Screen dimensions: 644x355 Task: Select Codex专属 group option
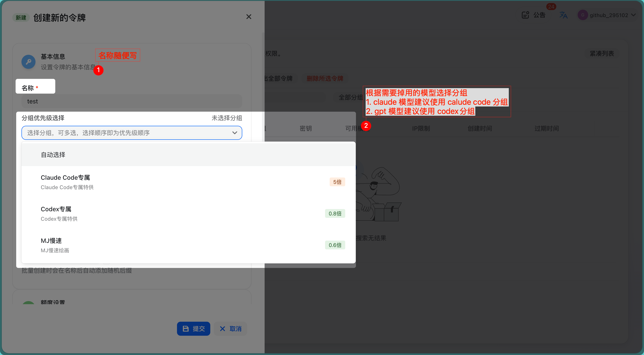pyautogui.click(x=189, y=213)
